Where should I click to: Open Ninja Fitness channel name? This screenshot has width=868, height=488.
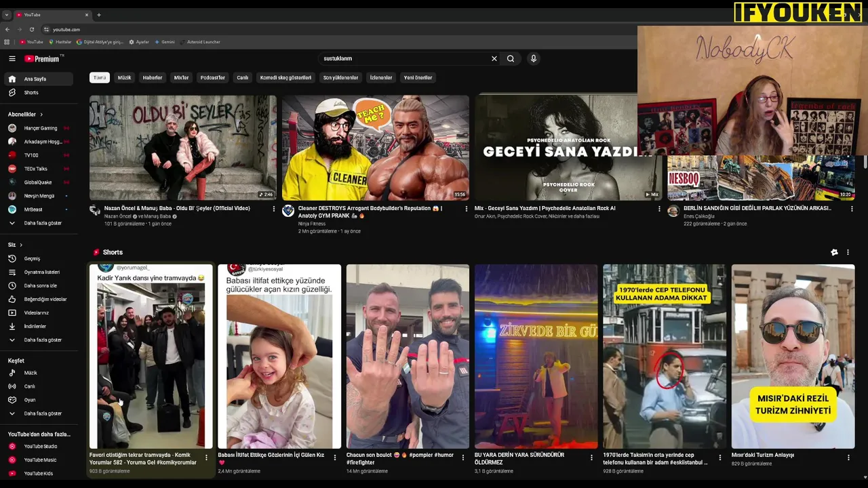pos(312,224)
